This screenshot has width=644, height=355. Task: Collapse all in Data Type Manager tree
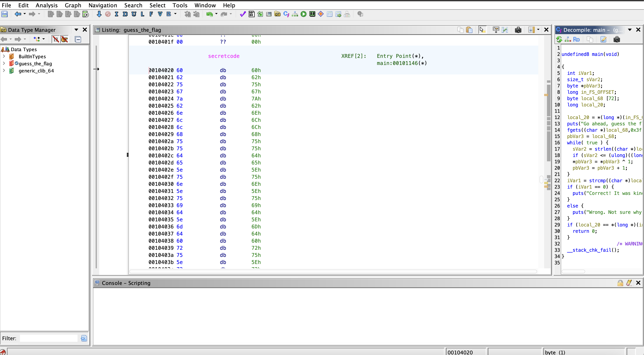coord(78,39)
